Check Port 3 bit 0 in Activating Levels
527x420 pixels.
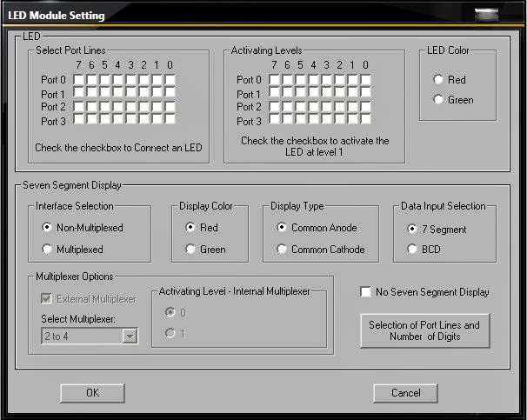coord(365,119)
